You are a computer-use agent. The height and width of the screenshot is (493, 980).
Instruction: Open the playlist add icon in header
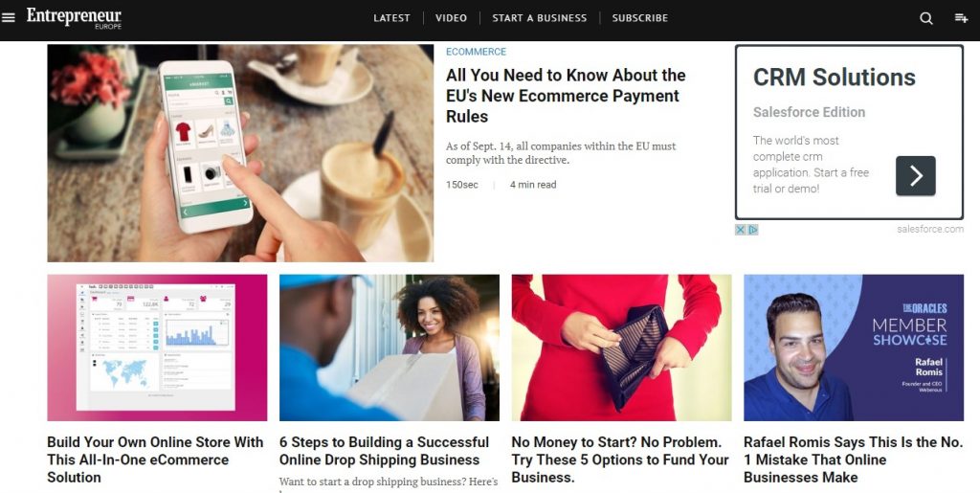(x=961, y=18)
